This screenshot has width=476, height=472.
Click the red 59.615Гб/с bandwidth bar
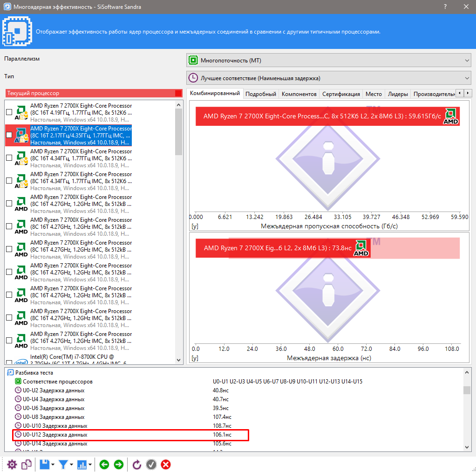click(327, 116)
